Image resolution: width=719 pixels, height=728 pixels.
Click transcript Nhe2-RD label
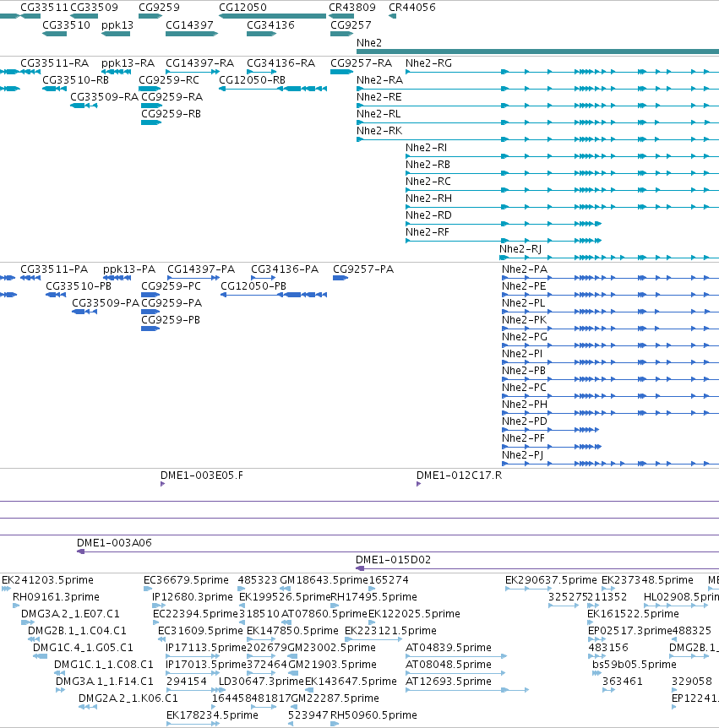coord(428,215)
